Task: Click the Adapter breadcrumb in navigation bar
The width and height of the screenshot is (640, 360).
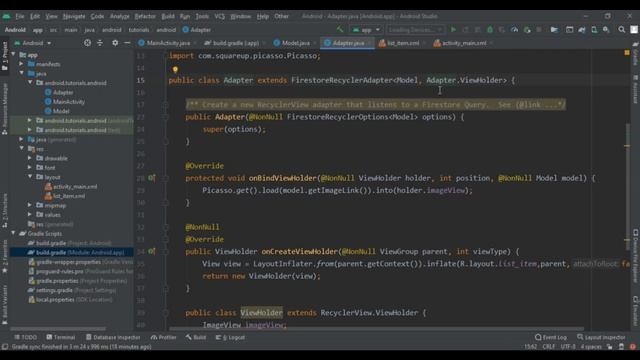Action: point(197,30)
